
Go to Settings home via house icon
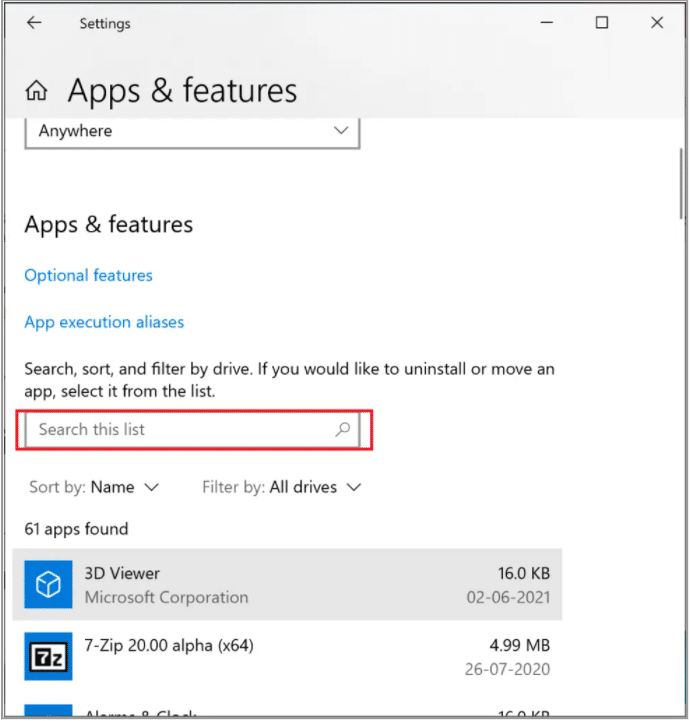point(37,92)
